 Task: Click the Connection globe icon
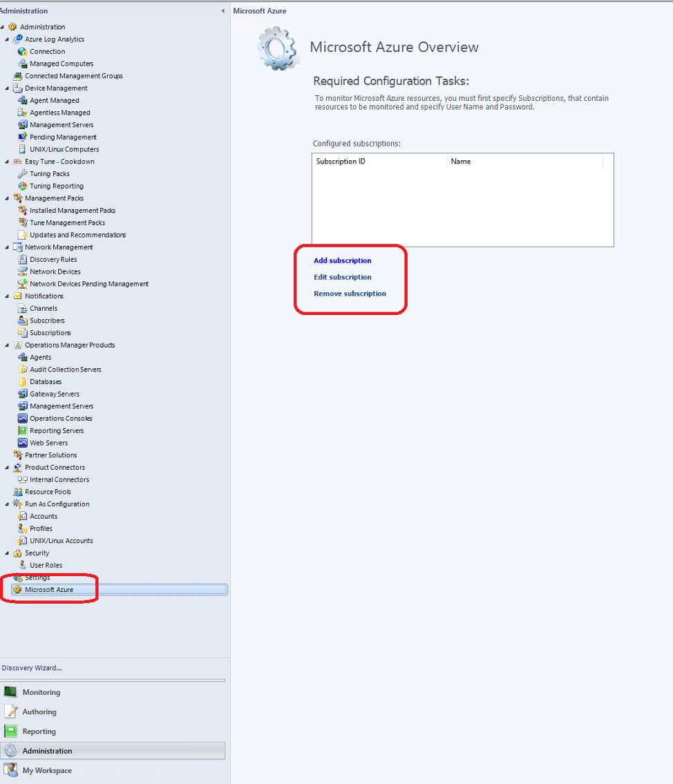pyautogui.click(x=22, y=52)
